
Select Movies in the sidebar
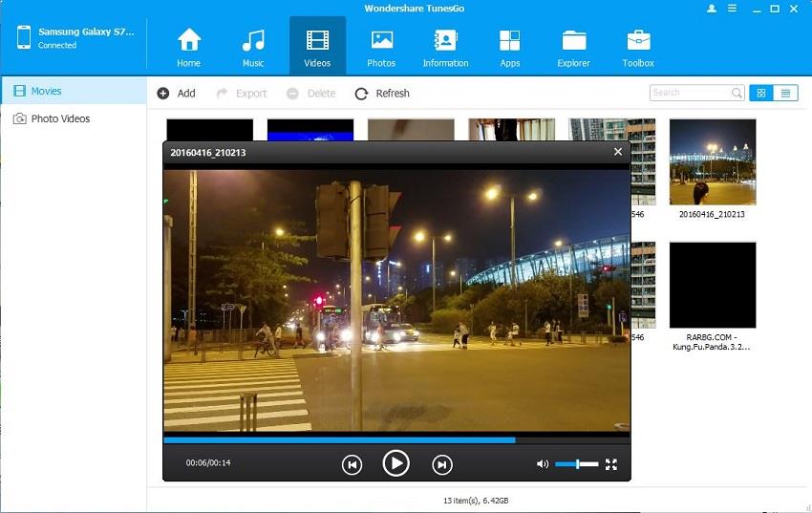coord(46,91)
